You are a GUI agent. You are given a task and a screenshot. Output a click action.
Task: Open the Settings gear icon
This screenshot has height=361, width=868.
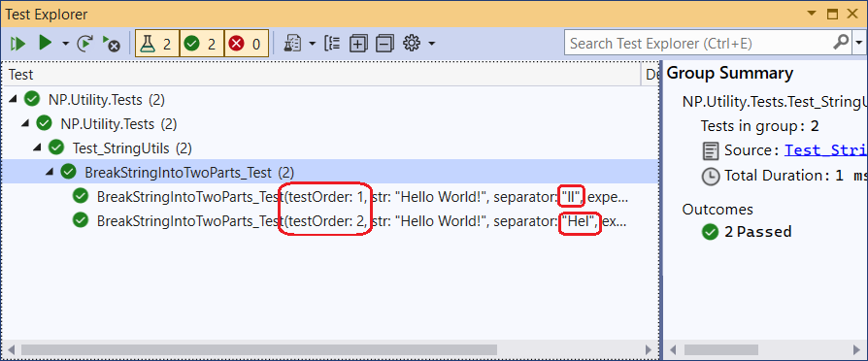coord(412,43)
